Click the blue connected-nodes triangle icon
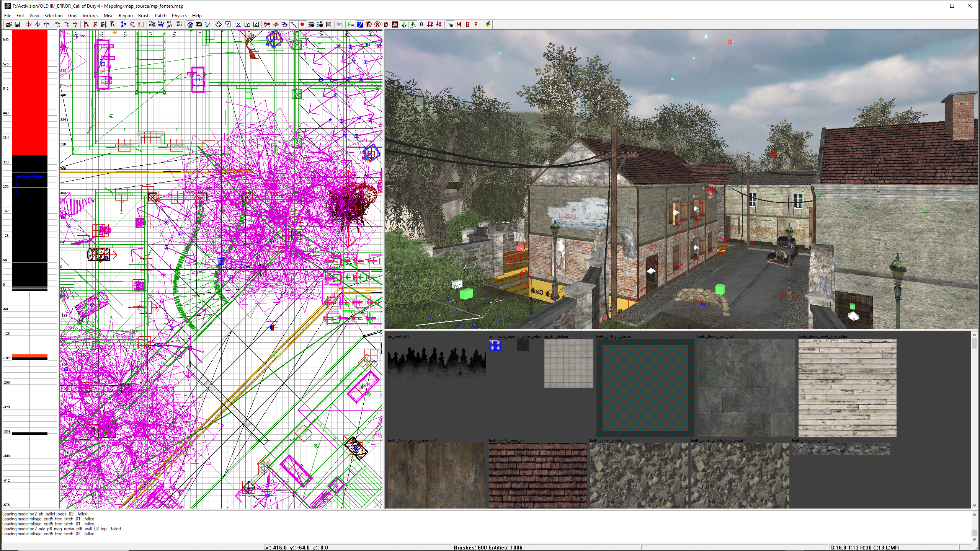 click(123, 24)
